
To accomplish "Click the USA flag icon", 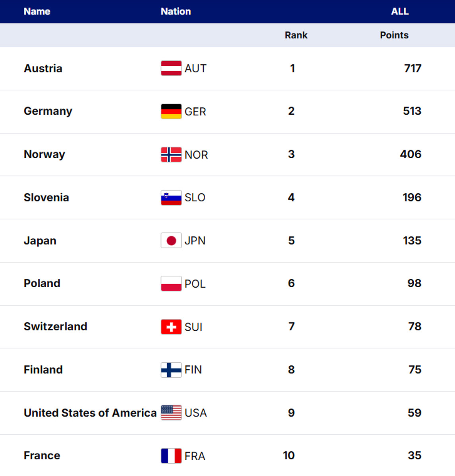I will click(171, 413).
